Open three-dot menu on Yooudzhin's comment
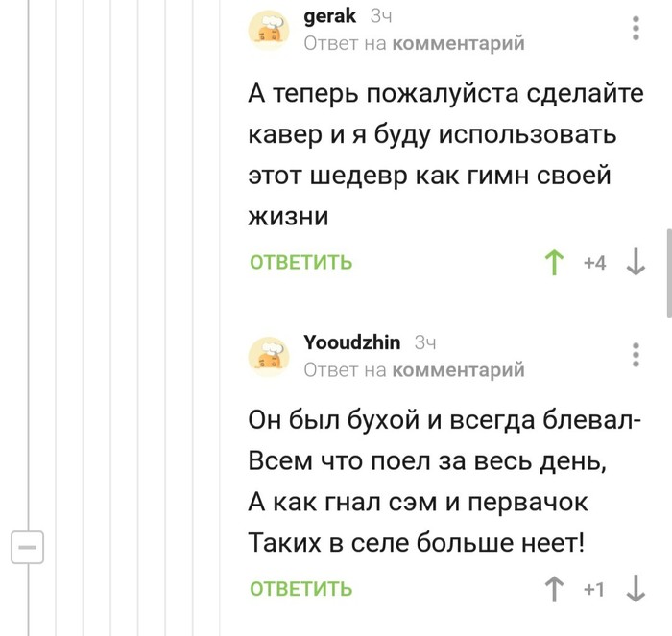 pos(636,354)
